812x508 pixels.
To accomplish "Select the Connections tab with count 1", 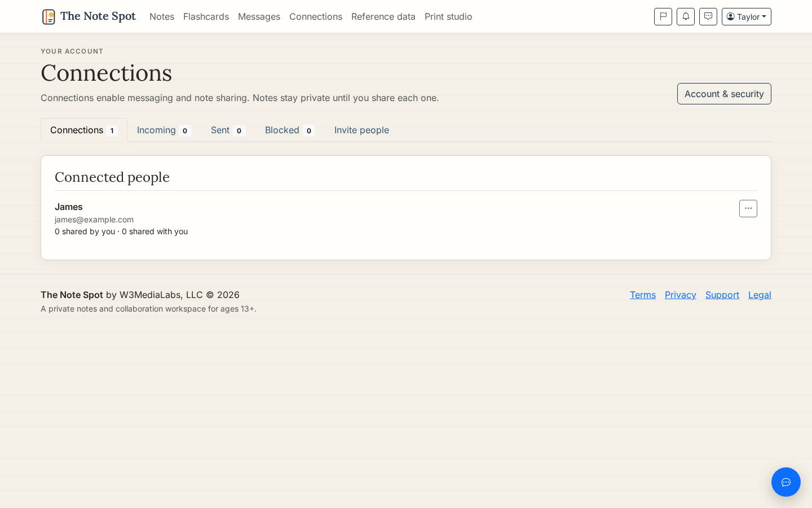I will [x=84, y=130].
